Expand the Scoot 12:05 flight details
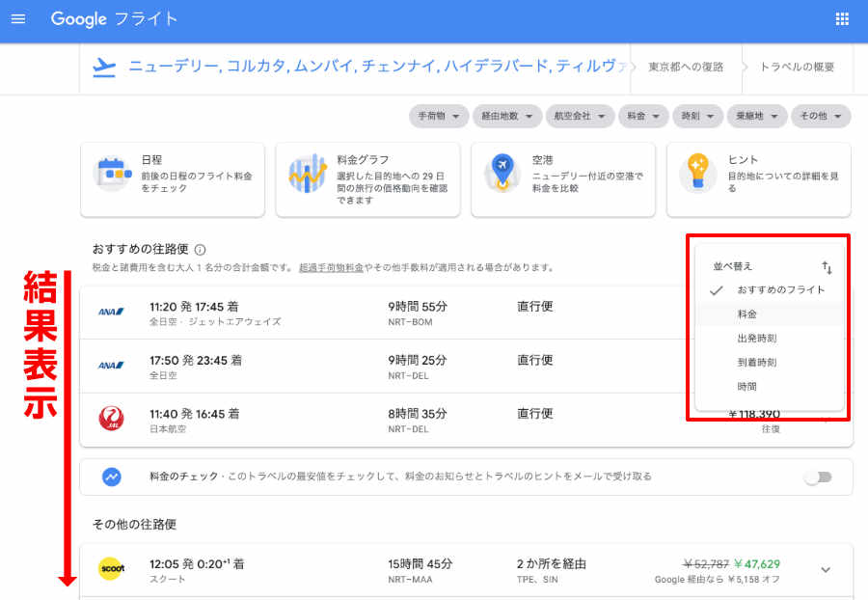The image size is (868, 600). click(826, 569)
